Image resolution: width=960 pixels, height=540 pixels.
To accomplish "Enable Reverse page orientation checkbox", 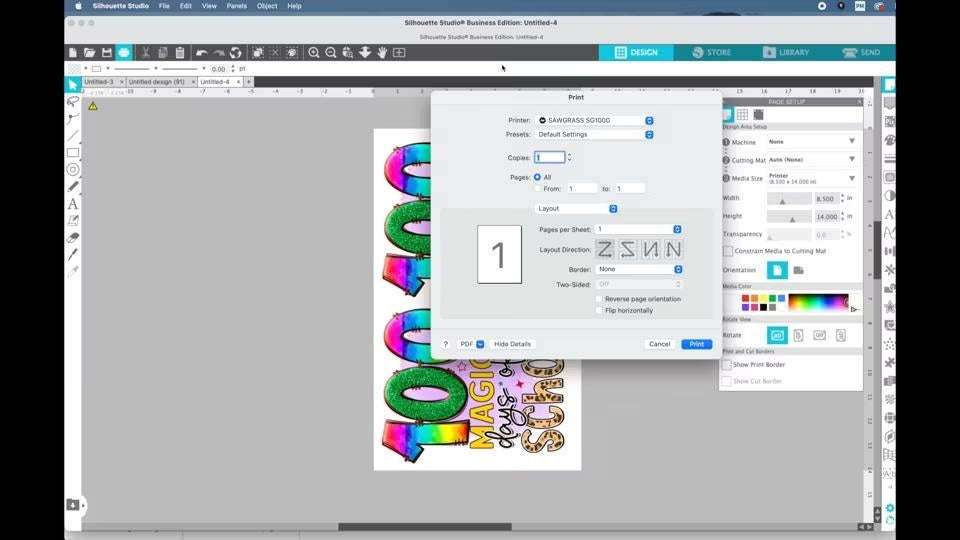I will click(598, 299).
